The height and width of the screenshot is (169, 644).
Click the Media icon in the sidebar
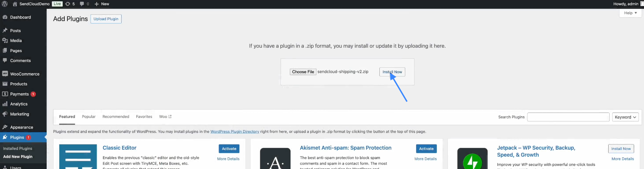[5, 40]
